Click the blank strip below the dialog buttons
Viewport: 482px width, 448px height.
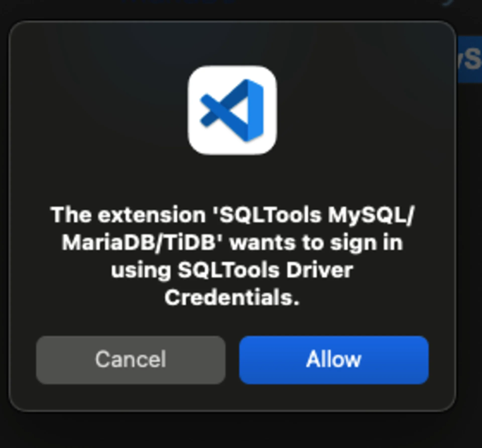click(232, 397)
